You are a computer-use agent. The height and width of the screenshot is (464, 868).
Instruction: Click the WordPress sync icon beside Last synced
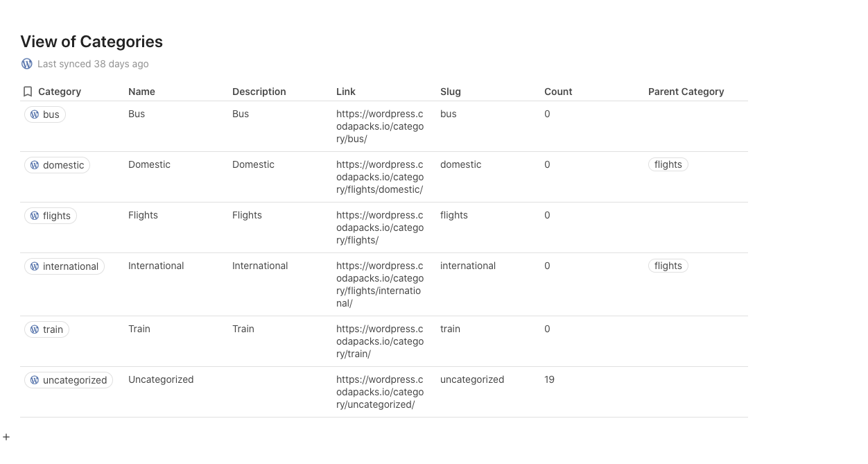(27, 64)
